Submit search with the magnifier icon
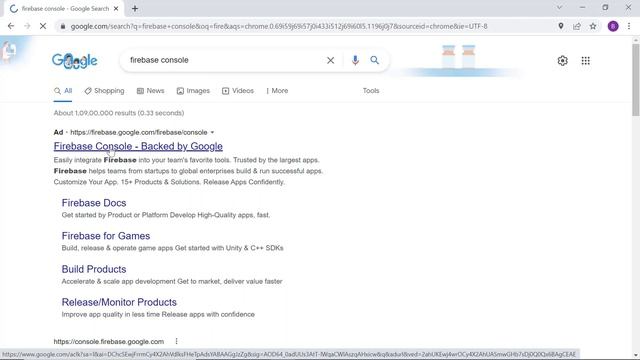640x360 pixels. click(x=374, y=60)
